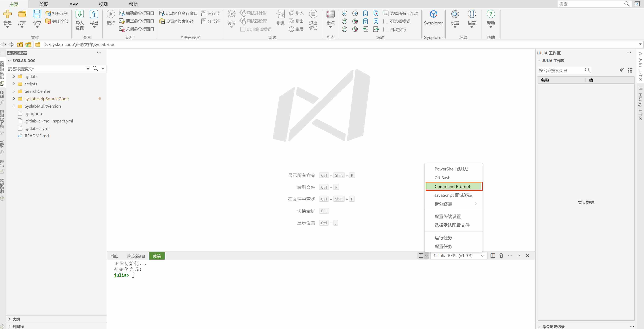
Task: Open 拆分终端 submenu
Action: [x=454, y=204]
